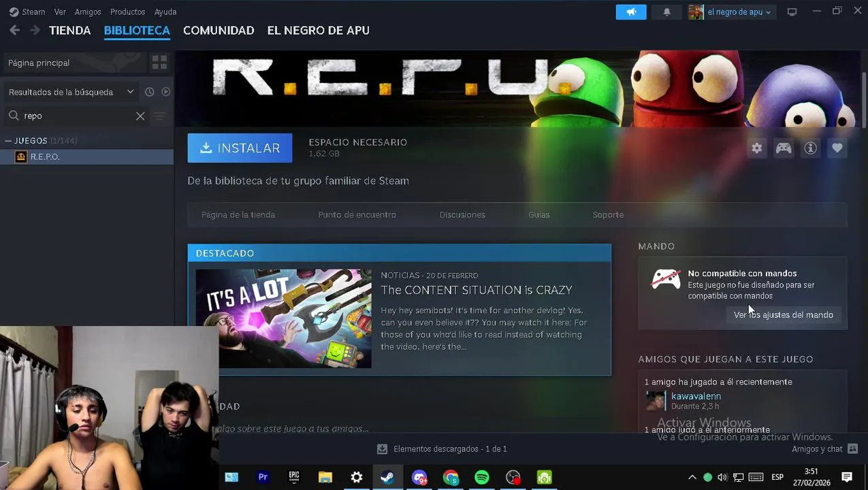Viewport: 868px width, 490px height.
Task: Open Adobe Premiere Pro from taskbar
Action: tap(263, 478)
